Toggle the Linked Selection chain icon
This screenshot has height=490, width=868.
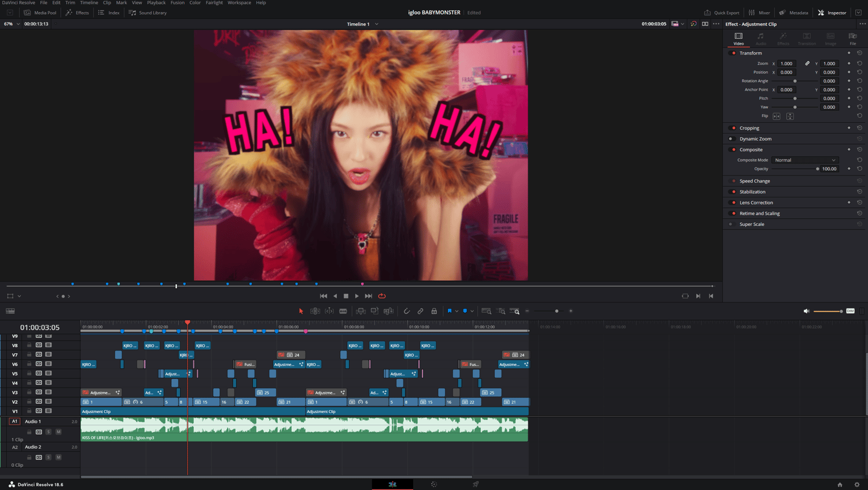pos(421,311)
